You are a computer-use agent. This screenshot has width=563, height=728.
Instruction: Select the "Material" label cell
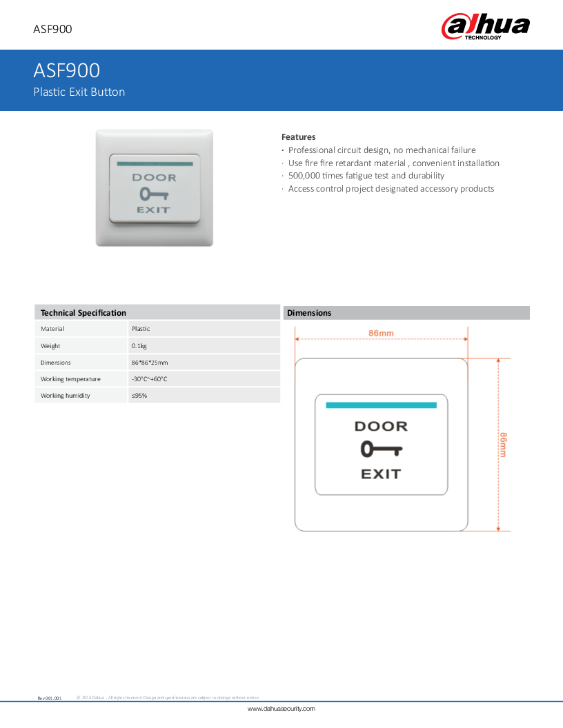click(x=81, y=329)
